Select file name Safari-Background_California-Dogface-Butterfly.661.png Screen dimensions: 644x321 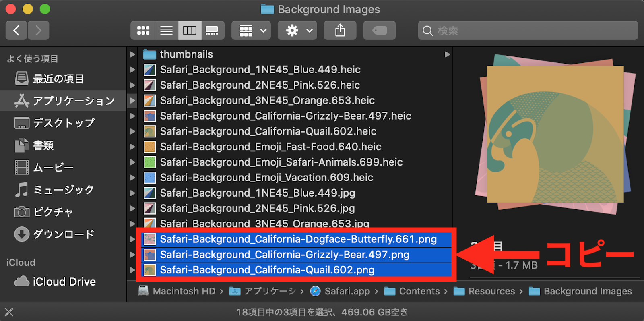pyautogui.click(x=298, y=239)
